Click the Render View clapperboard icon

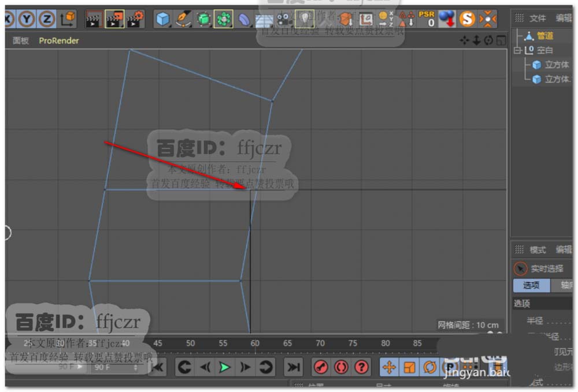pos(94,19)
